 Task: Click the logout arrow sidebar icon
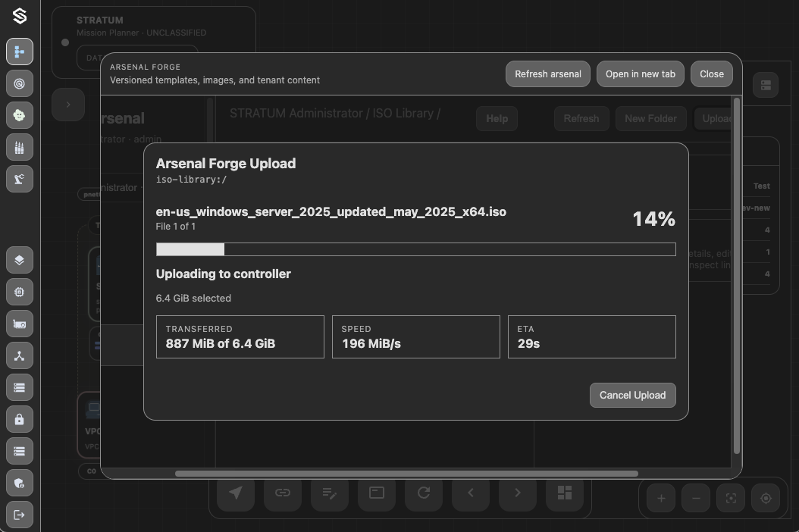tap(20, 515)
